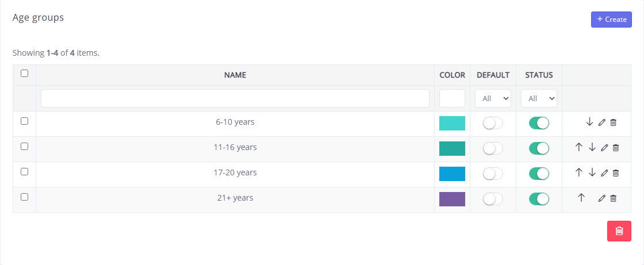Image resolution: width=644 pixels, height=265 pixels.
Task: Disable status toggle for 6-10 years
Action: pos(539,123)
